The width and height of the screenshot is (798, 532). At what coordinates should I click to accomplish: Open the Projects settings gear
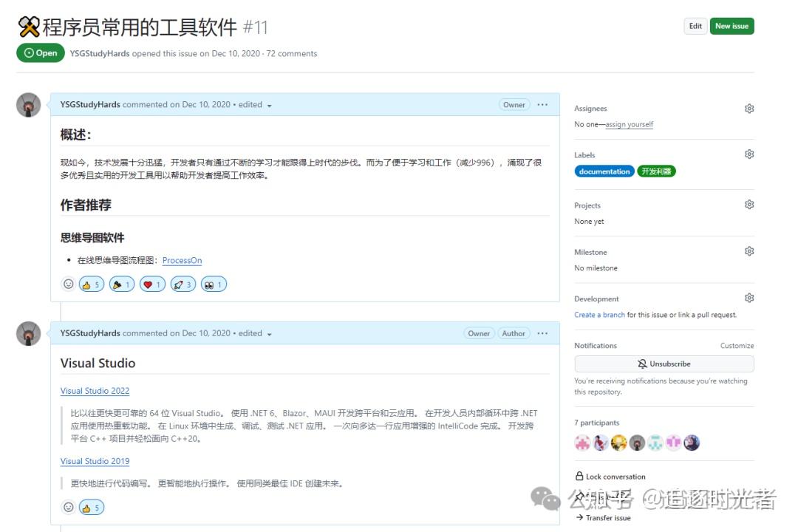749,204
